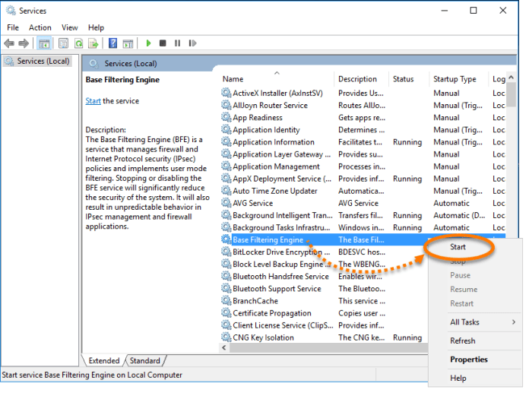Click gear icon of Bluetooth Support Service
Image resolution: width=532 pixels, height=393 pixels.
pyautogui.click(x=226, y=288)
